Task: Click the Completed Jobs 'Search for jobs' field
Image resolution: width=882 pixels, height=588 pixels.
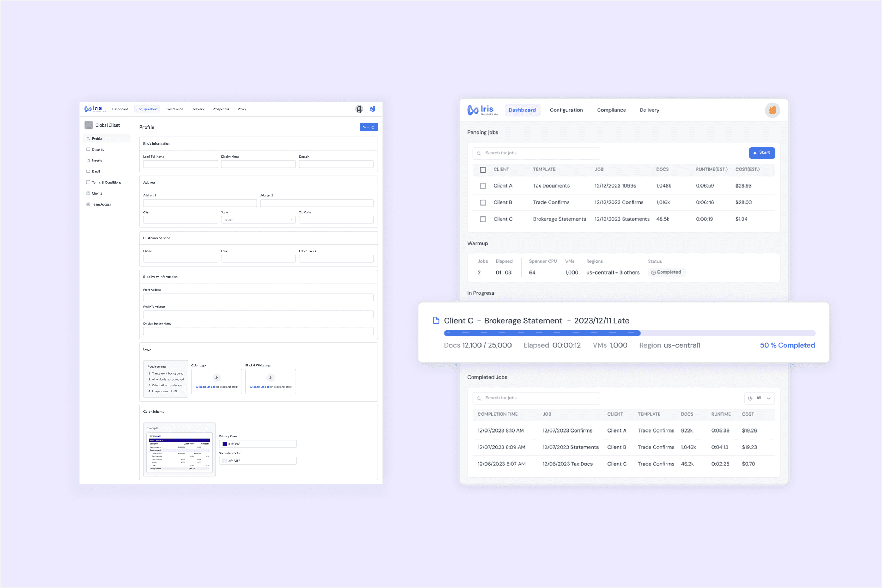Action: coord(536,398)
